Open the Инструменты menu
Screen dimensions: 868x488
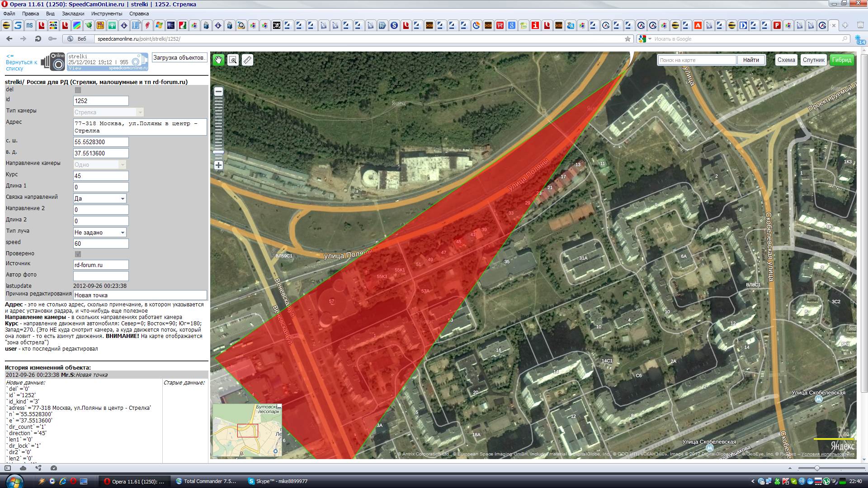pyautogui.click(x=106, y=14)
